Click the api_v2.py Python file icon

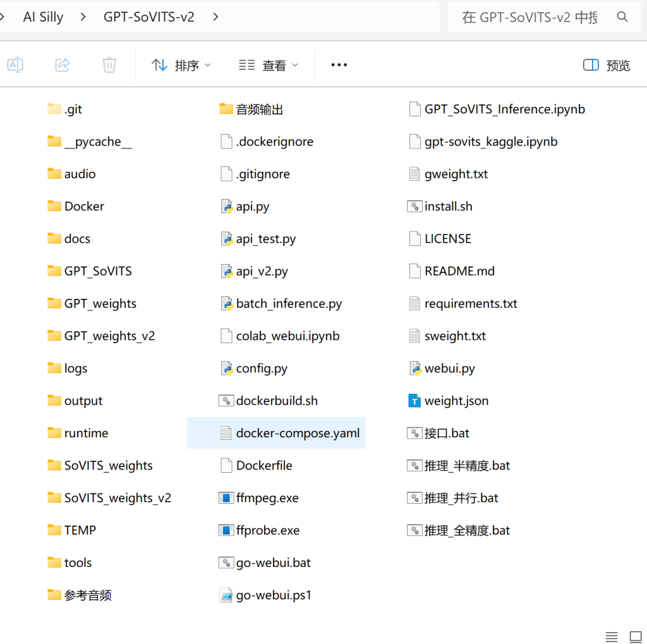(x=227, y=271)
